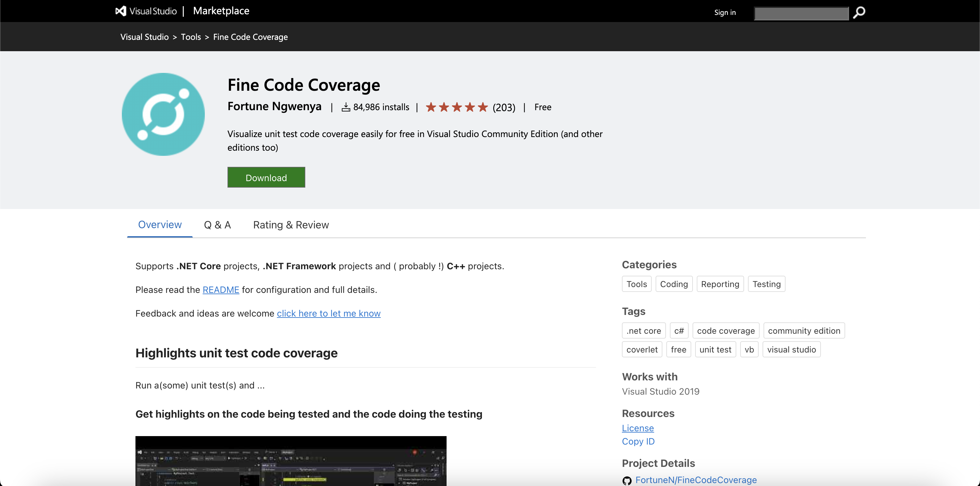980x486 pixels.
Task: Click the community edition tag
Action: (x=804, y=331)
